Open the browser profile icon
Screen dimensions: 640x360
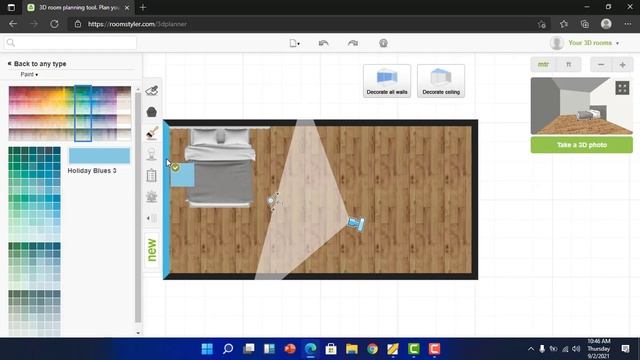[x=606, y=24]
